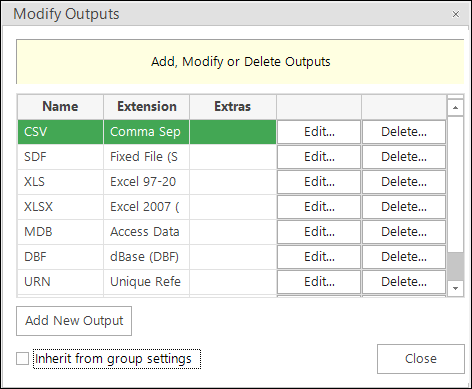472x389 pixels.
Task: Edit the MDB output
Action: (x=319, y=232)
